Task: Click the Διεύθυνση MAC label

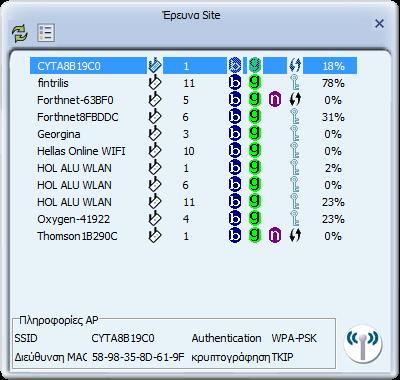Action: (x=50, y=358)
